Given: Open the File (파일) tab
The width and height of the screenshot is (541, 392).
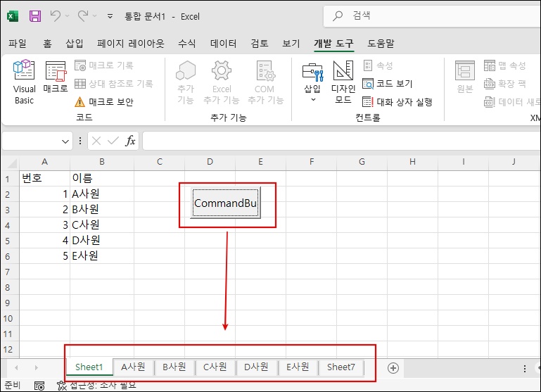Looking at the screenshot, I should 18,44.
